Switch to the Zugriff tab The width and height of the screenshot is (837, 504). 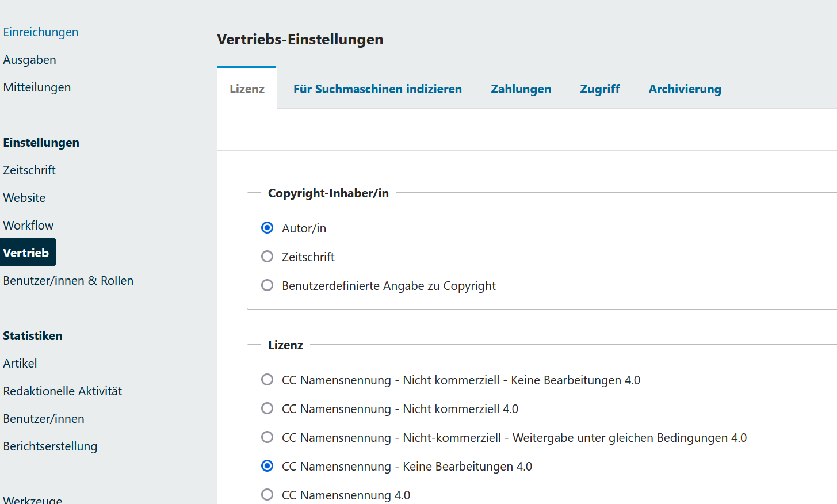click(x=599, y=89)
